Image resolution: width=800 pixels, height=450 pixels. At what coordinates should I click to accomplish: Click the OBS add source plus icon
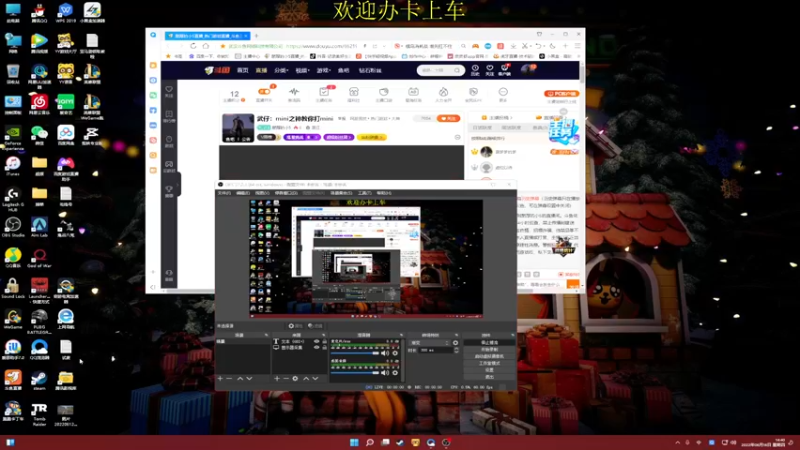[277, 379]
